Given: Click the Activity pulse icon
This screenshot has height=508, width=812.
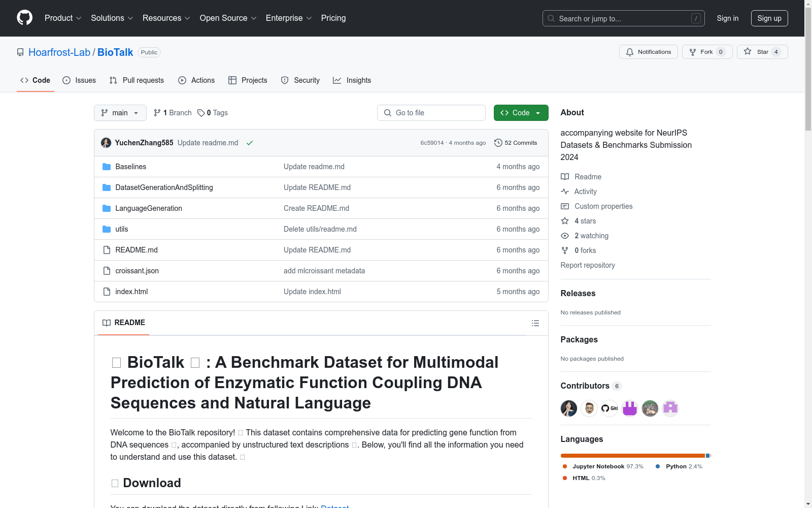Looking at the screenshot, I should tap(565, 192).
